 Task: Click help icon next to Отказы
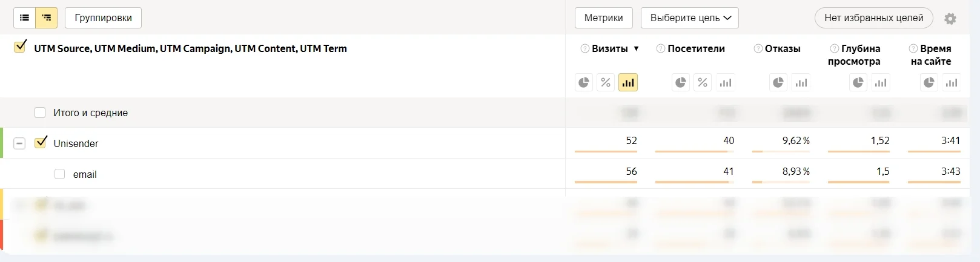point(758,48)
